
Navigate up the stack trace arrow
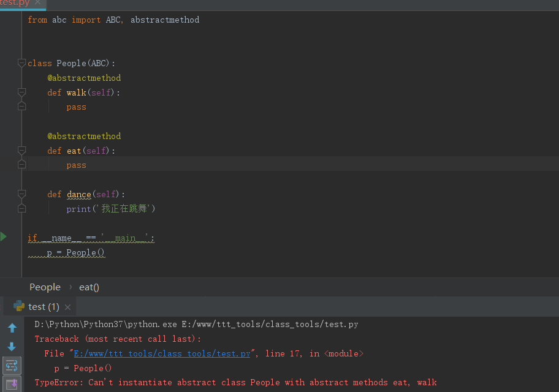click(x=12, y=328)
